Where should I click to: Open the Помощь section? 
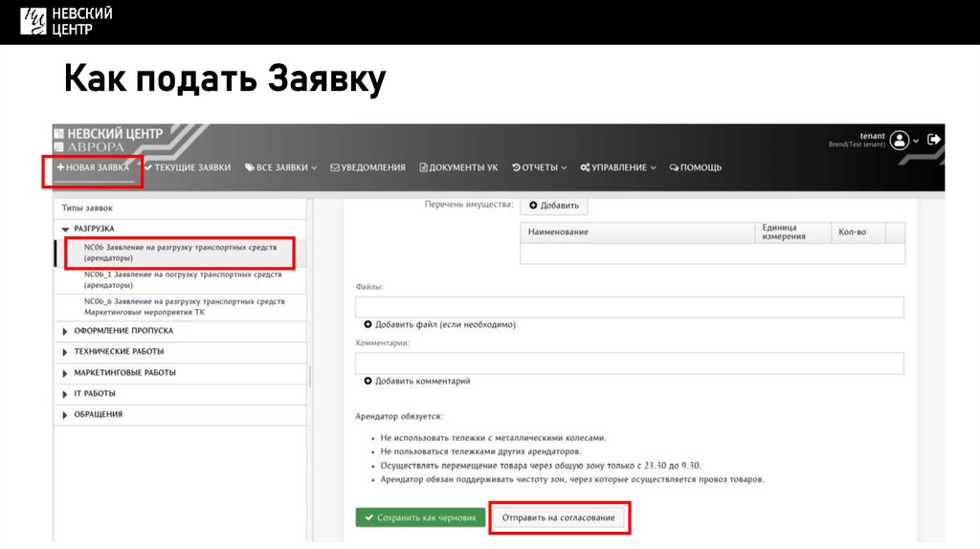pos(695,167)
